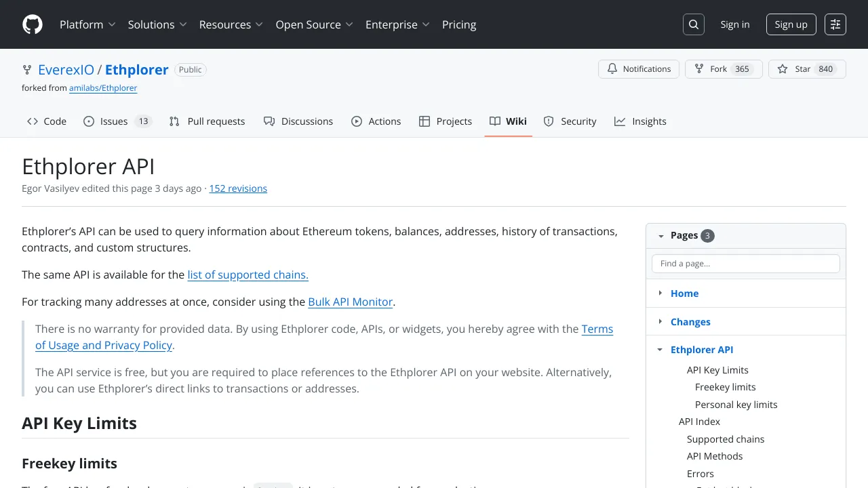This screenshot has height=488, width=868.
Task: Click the star icon in Star button
Action: click(x=783, y=69)
